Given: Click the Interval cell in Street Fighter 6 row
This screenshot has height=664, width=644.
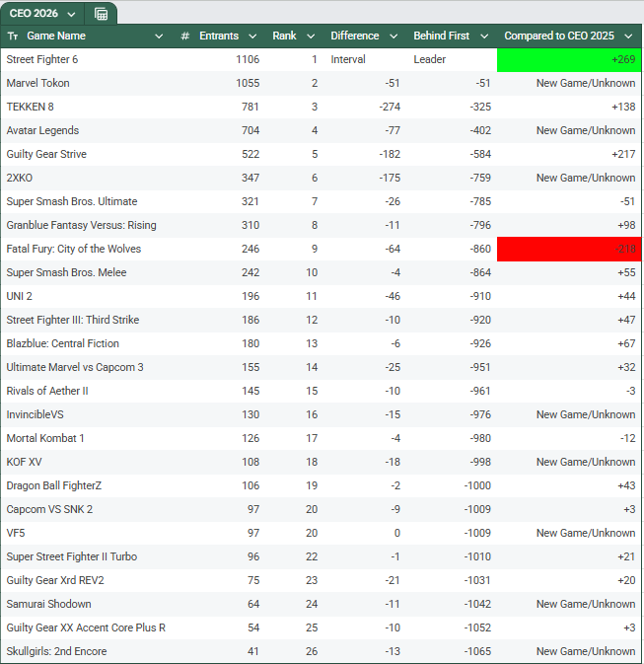Looking at the screenshot, I should [x=348, y=60].
